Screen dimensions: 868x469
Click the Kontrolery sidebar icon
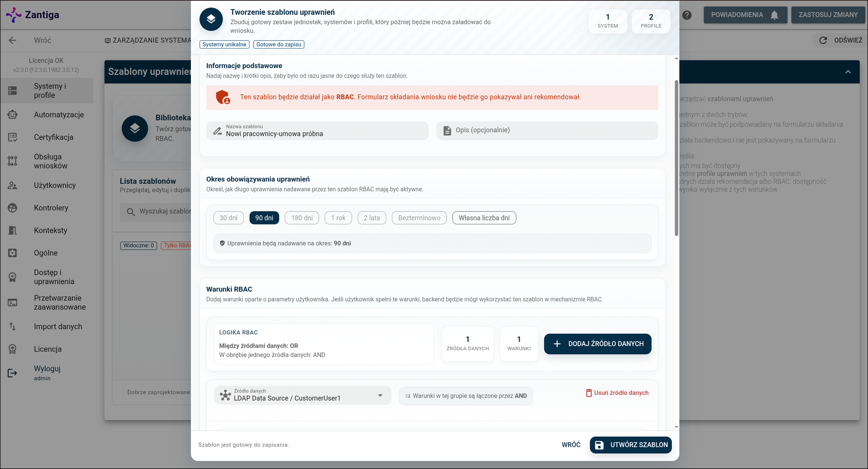tap(13, 208)
